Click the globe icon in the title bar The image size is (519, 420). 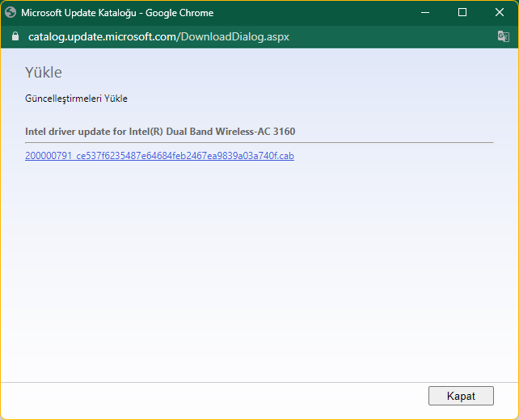point(11,13)
